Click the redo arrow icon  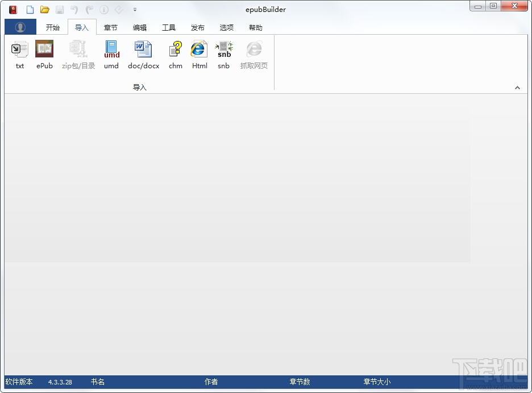point(89,10)
